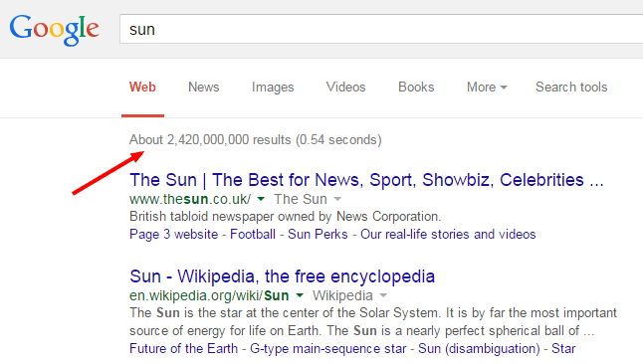This screenshot has width=643, height=364.
Task: Open "G-type main-sequence star" sitelink
Action: click(328, 349)
